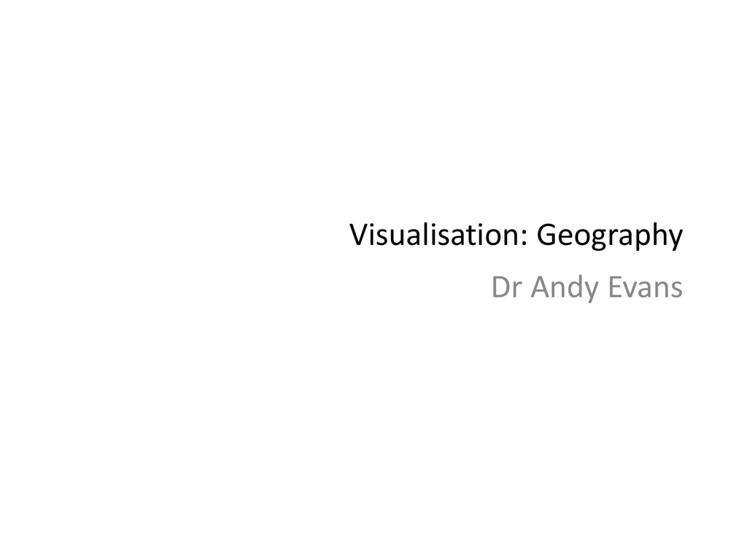Screen dimensions: 747x560
Task: Click the space between 'Visualisation:' and 'Geography'
Action: [532, 234]
